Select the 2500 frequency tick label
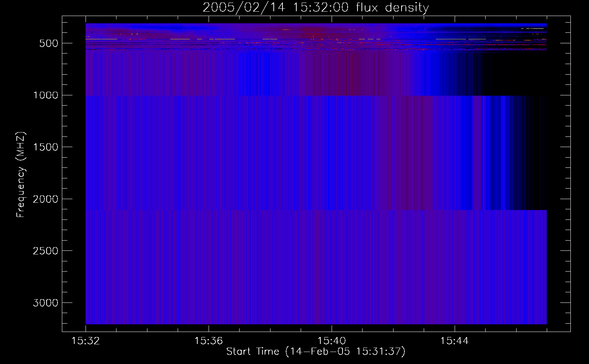The width and height of the screenshot is (589, 364). coord(46,251)
